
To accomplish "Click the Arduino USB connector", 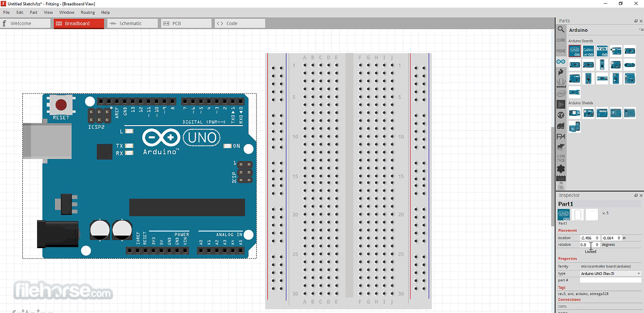I will click(47, 141).
